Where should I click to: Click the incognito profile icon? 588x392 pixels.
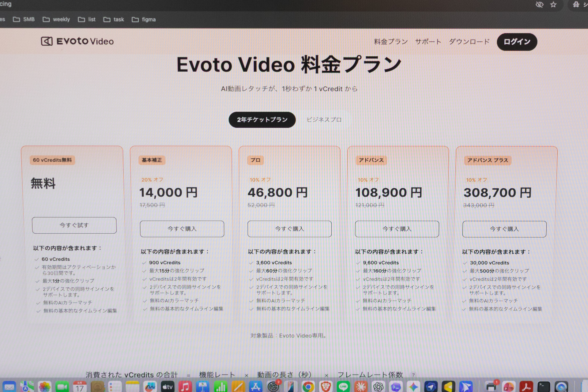576,5
